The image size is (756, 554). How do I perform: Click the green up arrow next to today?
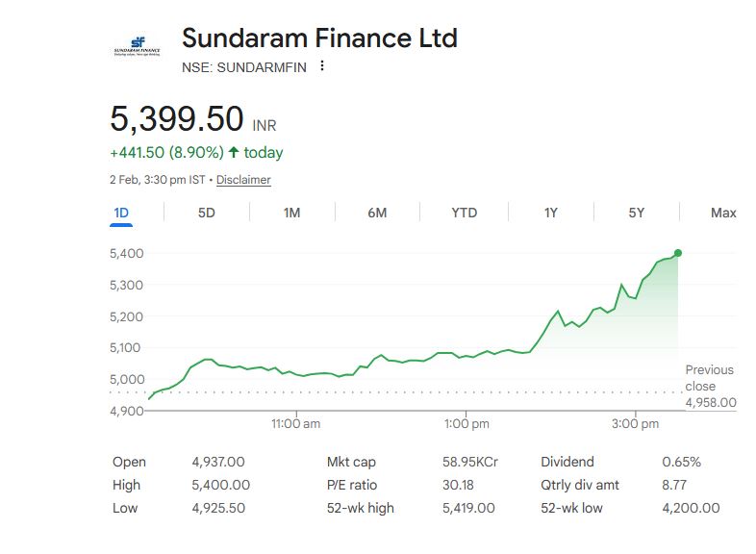click(234, 152)
